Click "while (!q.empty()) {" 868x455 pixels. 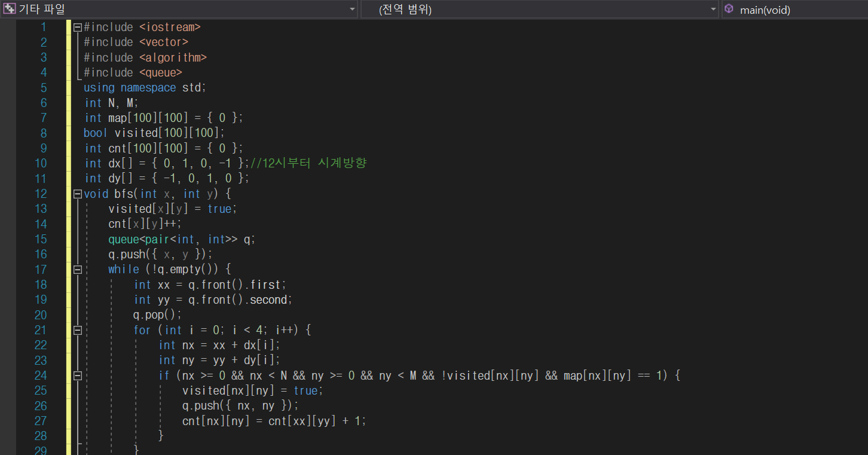170,270
